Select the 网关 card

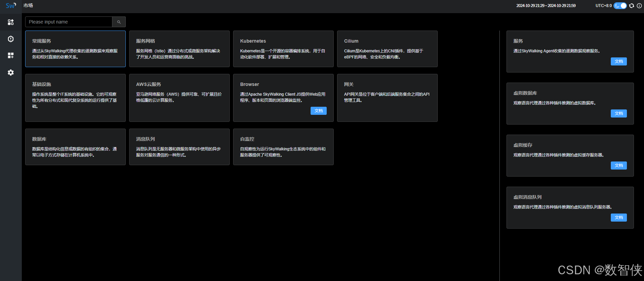(387, 98)
